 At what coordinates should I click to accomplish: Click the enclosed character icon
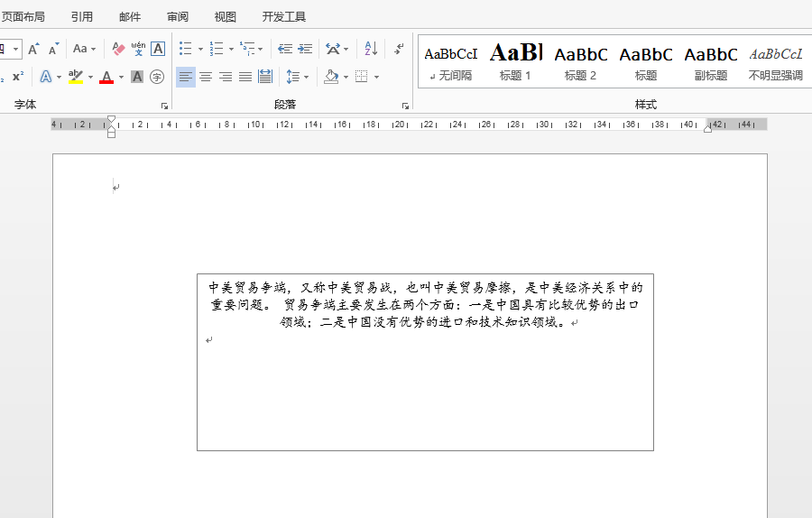pyautogui.click(x=157, y=77)
